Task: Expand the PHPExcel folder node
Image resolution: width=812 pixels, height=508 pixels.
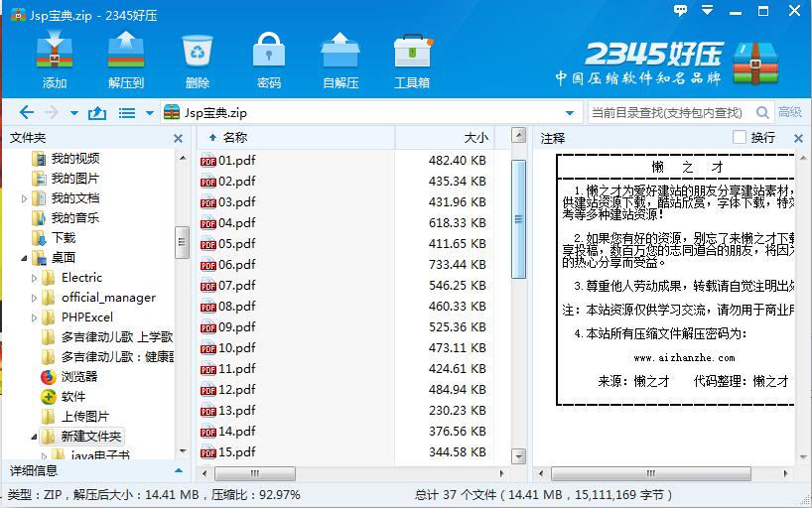Action: (x=34, y=317)
